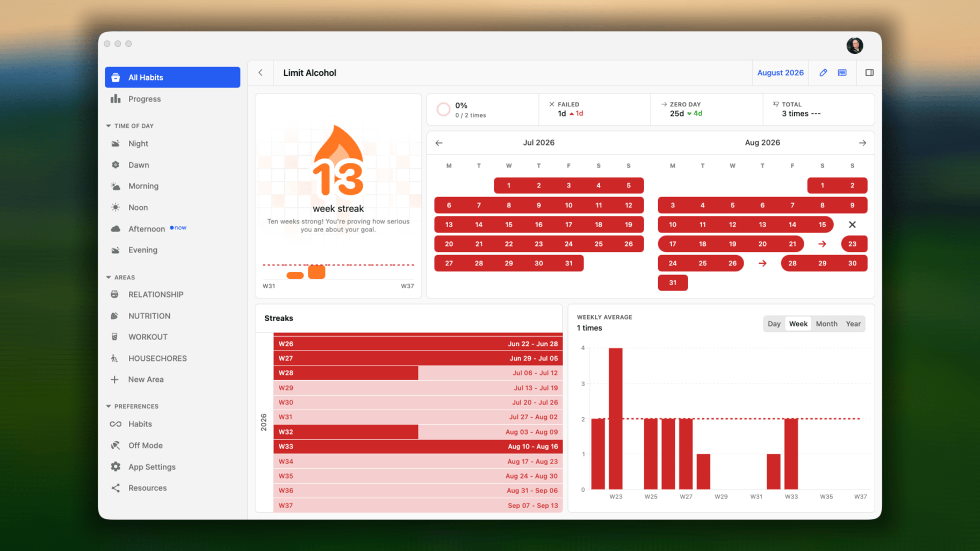The height and width of the screenshot is (551, 980).
Task: Click the pencil edit icon
Action: tap(823, 73)
